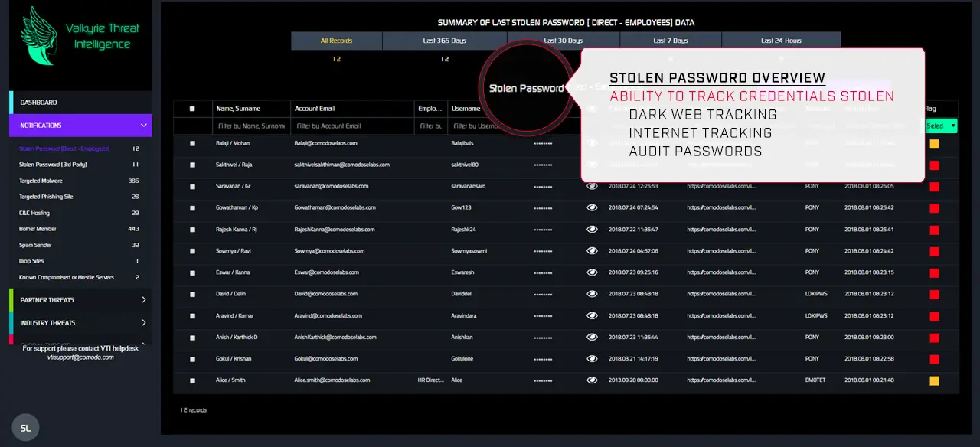Show password for Alice / Smith
This screenshot has width=980, height=447.
(x=592, y=380)
